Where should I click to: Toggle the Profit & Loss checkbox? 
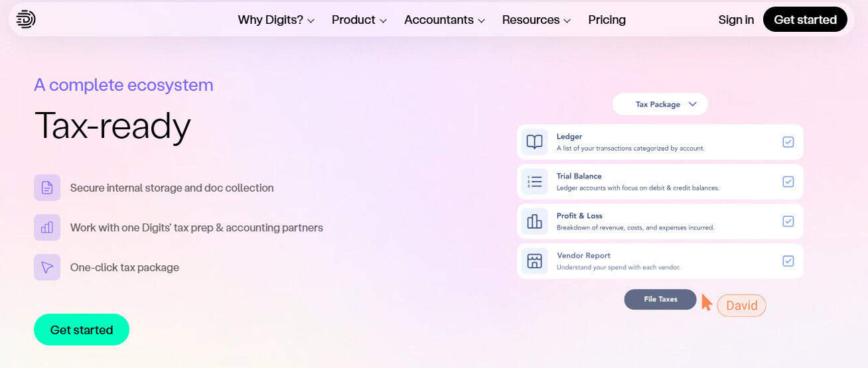(788, 221)
